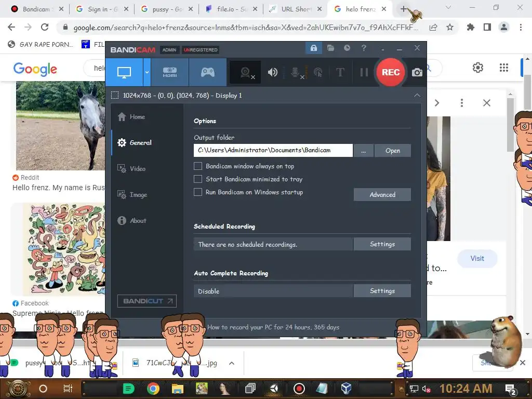Select the General settings tab

click(135, 143)
